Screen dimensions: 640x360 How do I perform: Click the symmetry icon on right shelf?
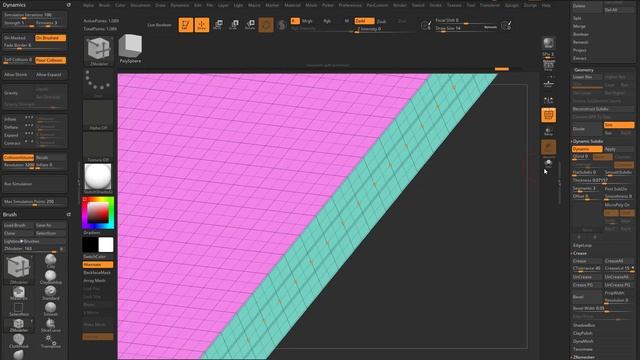549,100
